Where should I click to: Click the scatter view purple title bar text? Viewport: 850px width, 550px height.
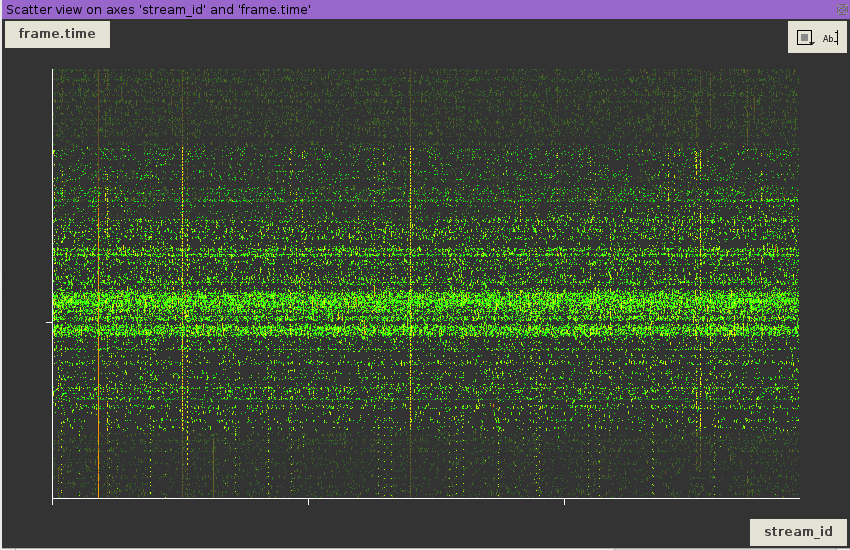coord(159,9)
